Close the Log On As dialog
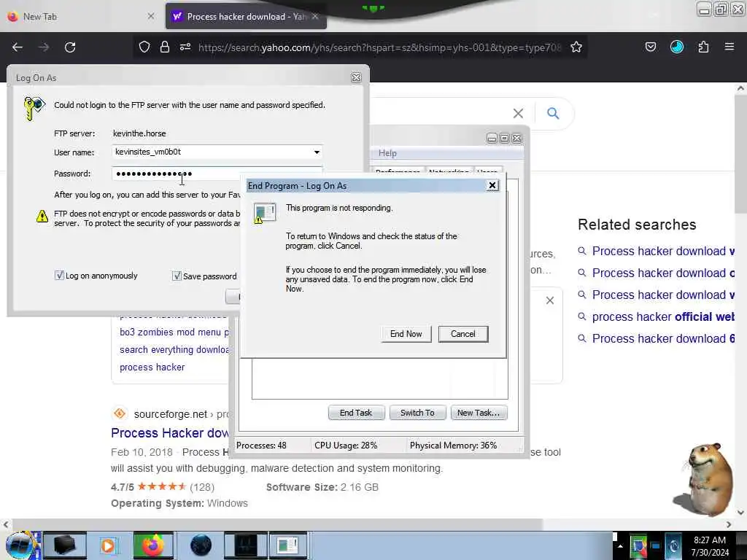The width and height of the screenshot is (747, 560). [356, 77]
